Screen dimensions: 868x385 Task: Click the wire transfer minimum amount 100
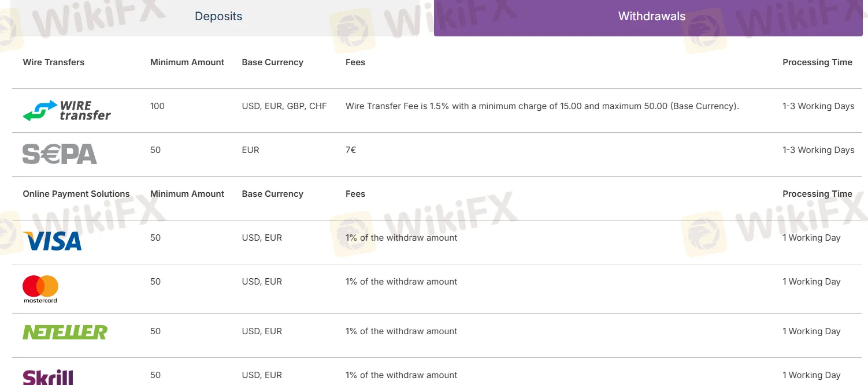[x=157, y=106]
